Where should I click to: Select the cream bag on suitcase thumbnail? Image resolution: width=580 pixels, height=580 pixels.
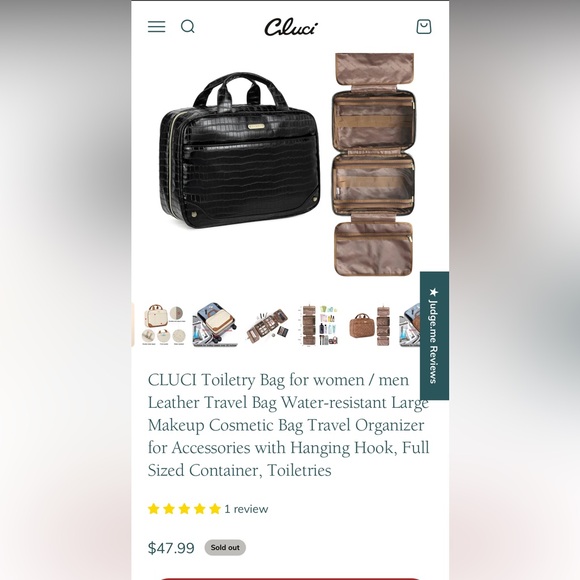coord(215,326)
